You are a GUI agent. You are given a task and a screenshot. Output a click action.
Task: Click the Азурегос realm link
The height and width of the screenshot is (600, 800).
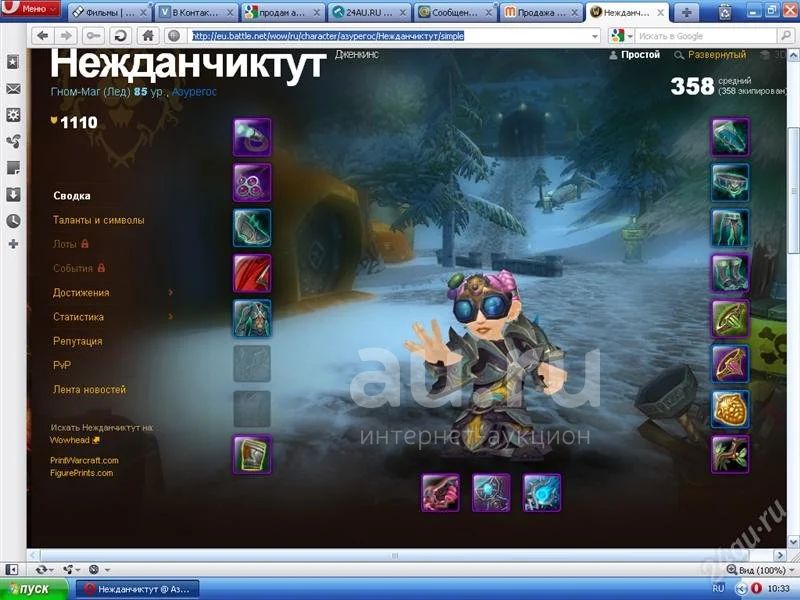(x=194, y=92)
